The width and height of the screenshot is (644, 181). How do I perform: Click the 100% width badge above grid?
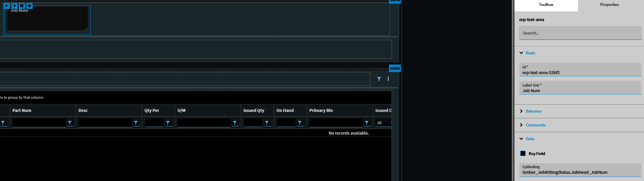[x=395, y=68]
